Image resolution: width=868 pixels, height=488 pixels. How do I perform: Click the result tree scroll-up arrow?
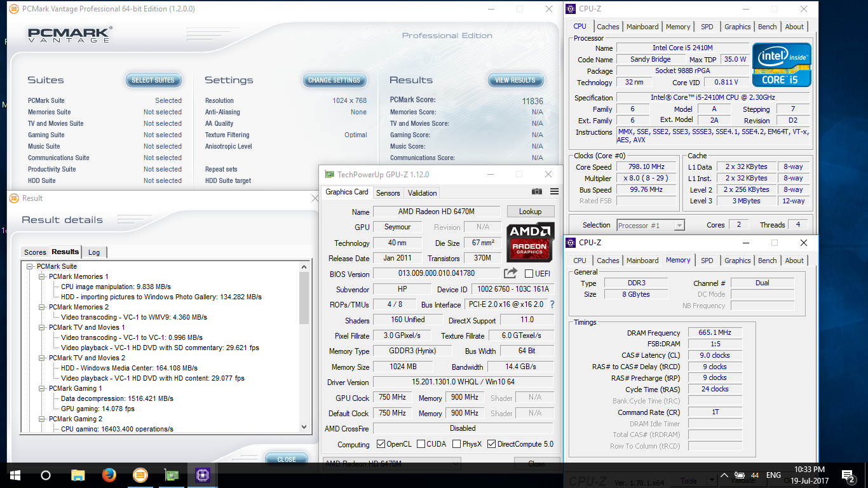click(304, 266)
